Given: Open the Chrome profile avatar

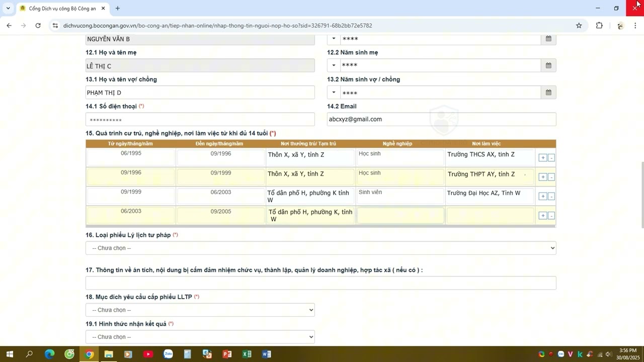Looking at the screenshot, I should tap(620, 26).
